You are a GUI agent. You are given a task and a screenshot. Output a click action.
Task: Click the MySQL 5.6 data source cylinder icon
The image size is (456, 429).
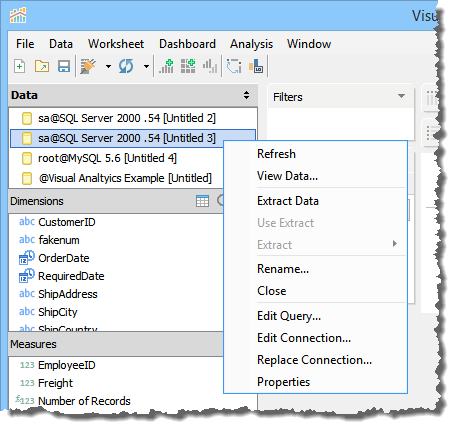click(x=27, y=158)
